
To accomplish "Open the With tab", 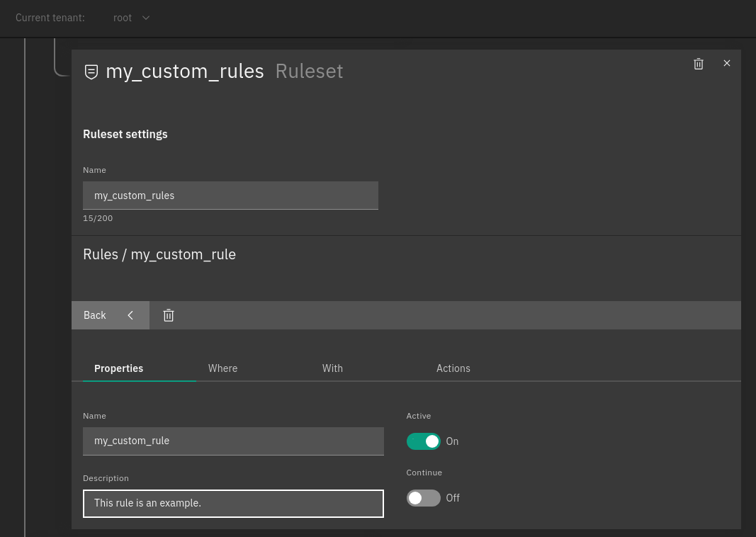I will click(x=332, y=368).
